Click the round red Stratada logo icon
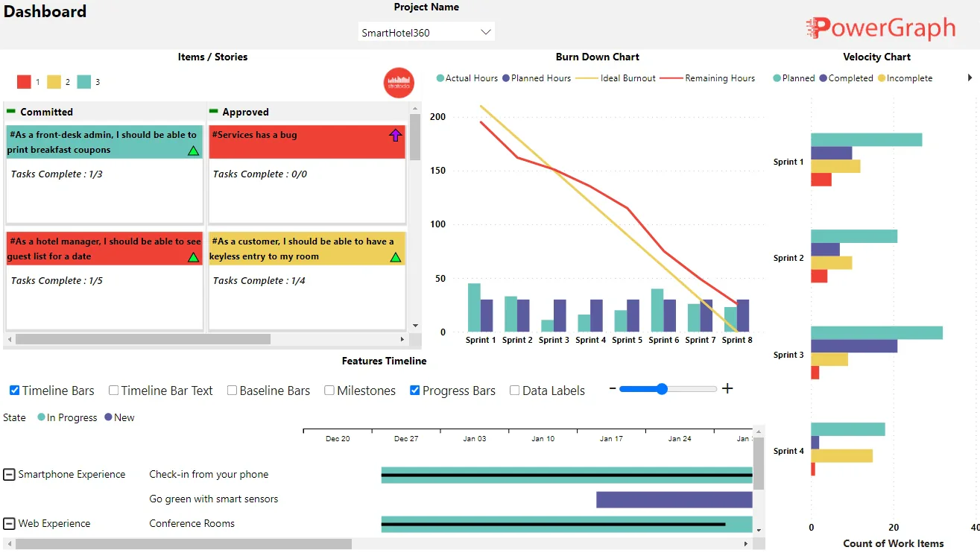 399,83
